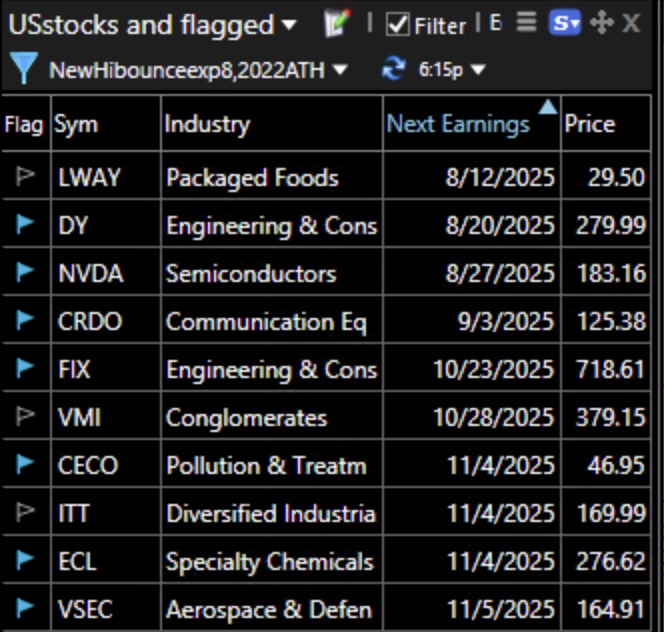Toggle the flag on the VMI row
The width and height of the screenshot is (664, 632).
[x=25, y=417]
